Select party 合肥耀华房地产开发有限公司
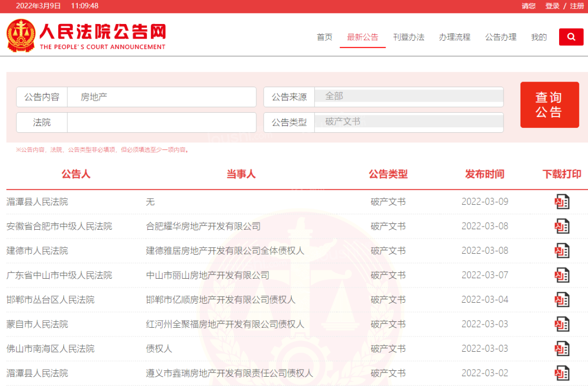The image size is (588, 386). click(x=203, y=226)
